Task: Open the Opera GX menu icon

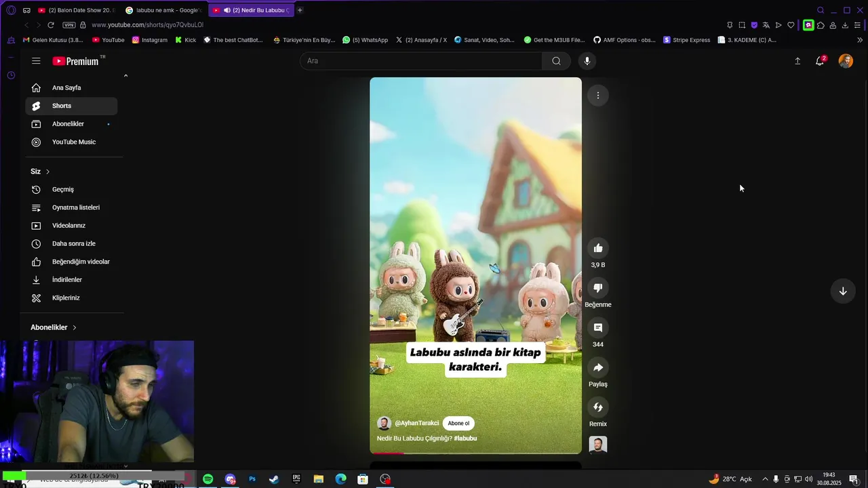Action: point(11,10)
